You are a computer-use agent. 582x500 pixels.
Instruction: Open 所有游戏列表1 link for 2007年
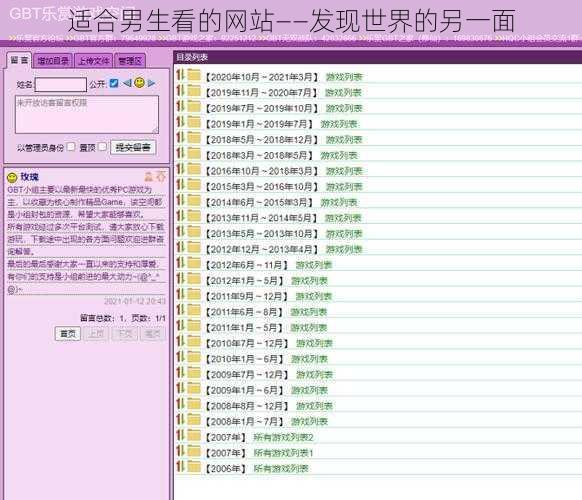pyautogui.click(x=284, y=453)
